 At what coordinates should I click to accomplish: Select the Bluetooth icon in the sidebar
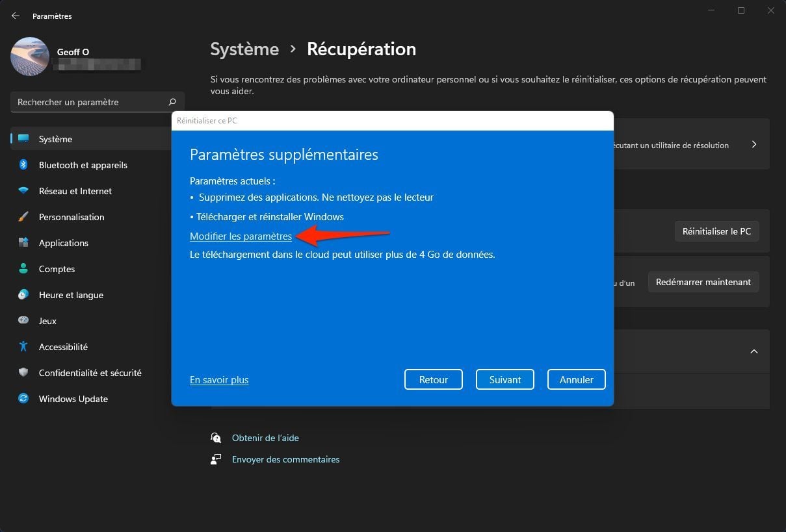point(23,165)
